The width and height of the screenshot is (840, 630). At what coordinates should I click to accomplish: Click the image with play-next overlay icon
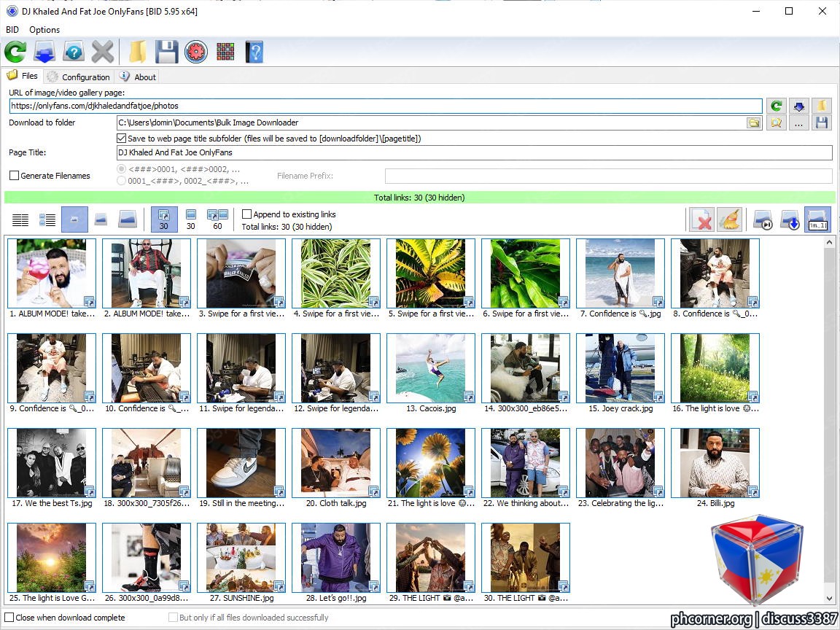pyautogui.click(x=763, y=219)
